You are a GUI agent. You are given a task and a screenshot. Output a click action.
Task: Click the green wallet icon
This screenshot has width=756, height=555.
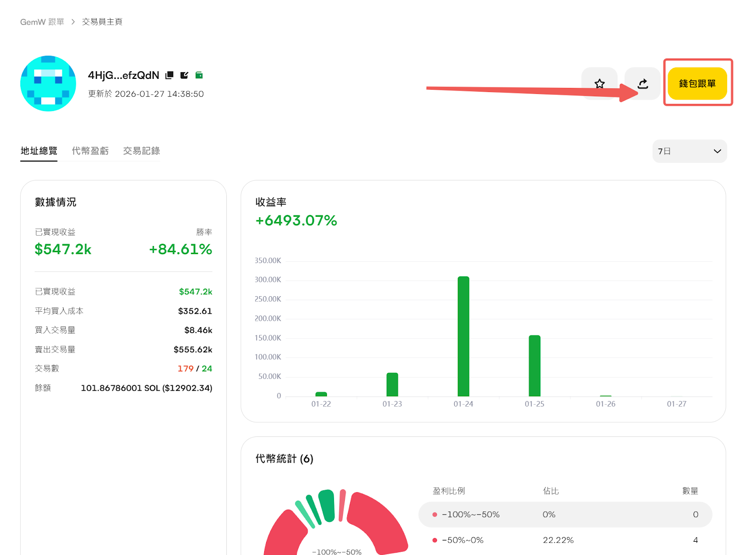tap(199, 75)
